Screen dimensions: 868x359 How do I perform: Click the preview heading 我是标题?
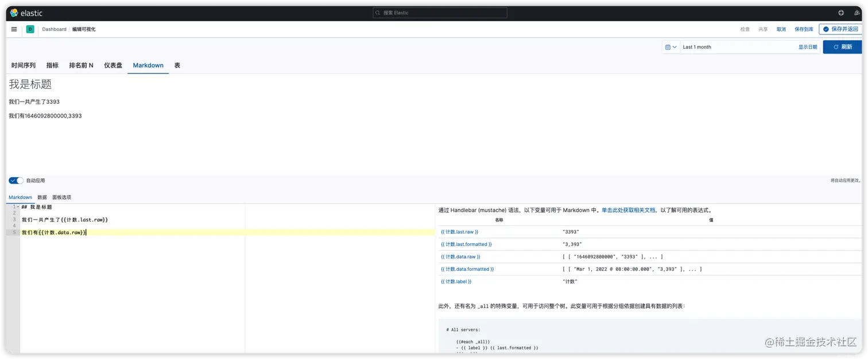pyautogui.click(x=30, y=84)
